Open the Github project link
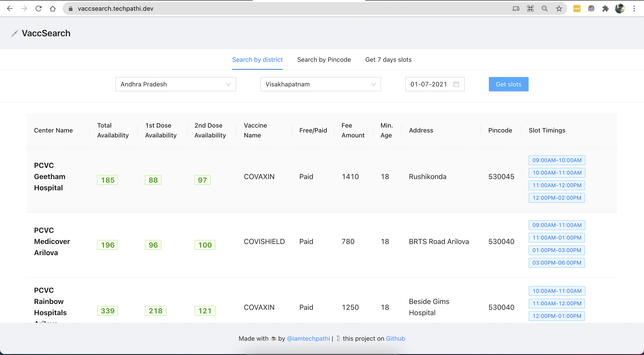This screenshot has height=355, width=644. tap(396, 338)
